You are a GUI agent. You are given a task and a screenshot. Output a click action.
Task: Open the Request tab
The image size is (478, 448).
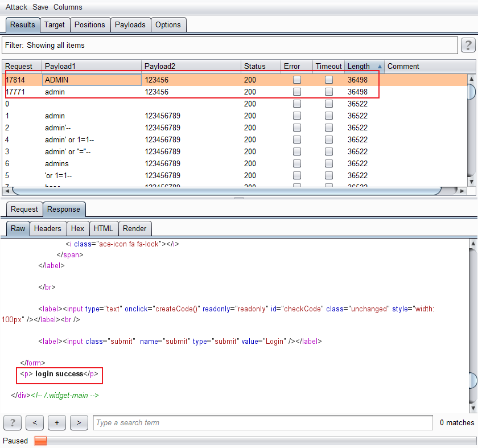24,209
